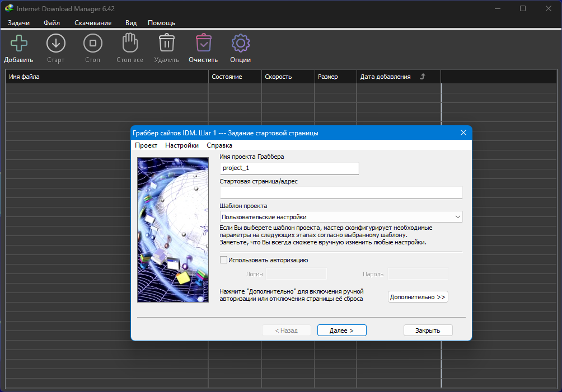Open the Настройки menu in grabber dialog
The image size is (562, 392).
(x=182, y=145)
